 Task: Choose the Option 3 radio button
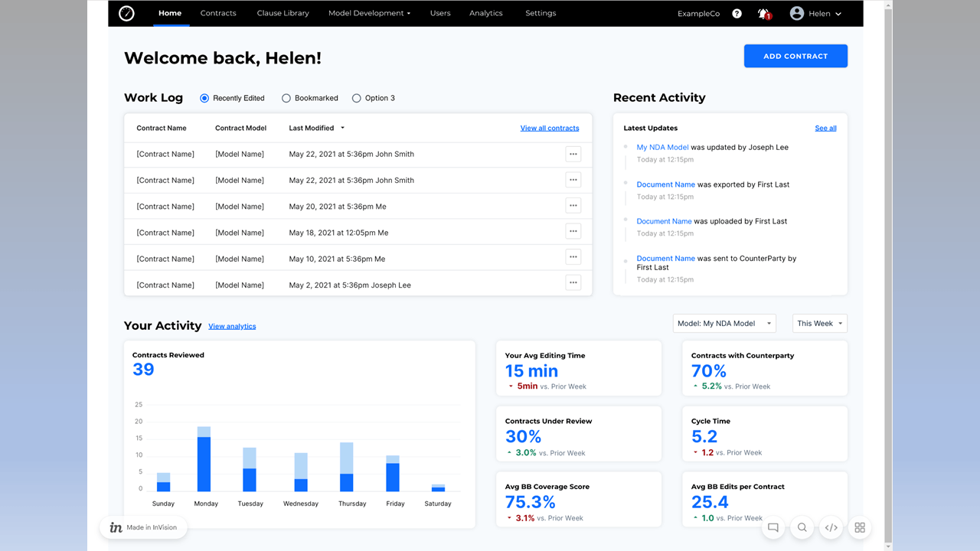coord(357,98)
